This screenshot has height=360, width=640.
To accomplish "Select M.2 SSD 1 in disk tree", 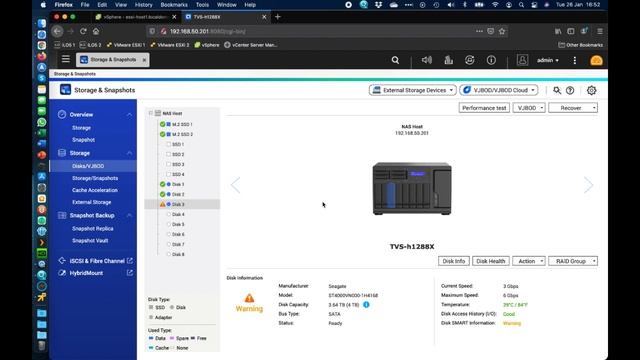I will click(182, 124).
